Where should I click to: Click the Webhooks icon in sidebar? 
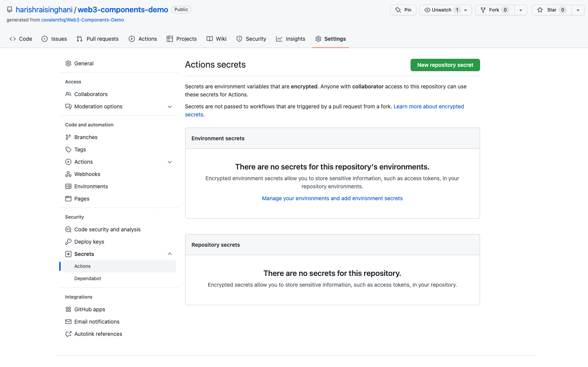click(68, 174)
